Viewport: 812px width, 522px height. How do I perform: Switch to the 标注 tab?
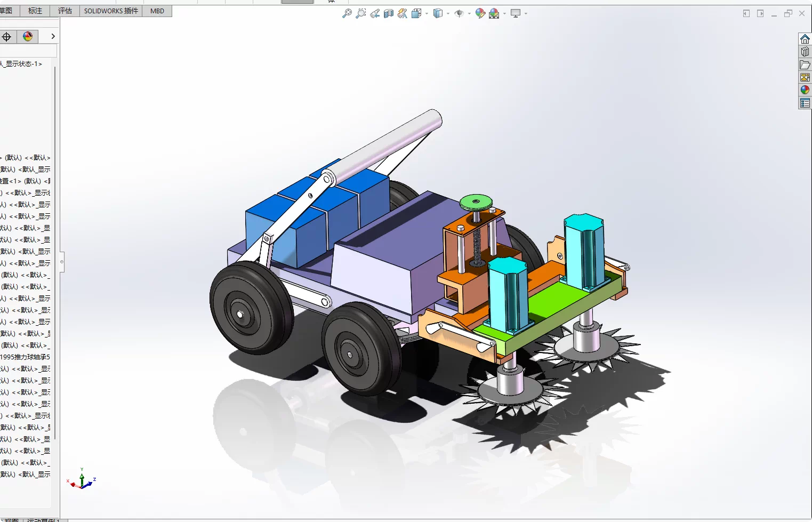(x=35, y=11)
